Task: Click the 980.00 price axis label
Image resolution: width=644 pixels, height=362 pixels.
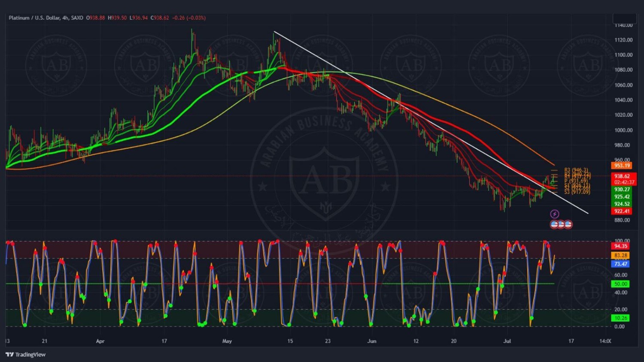Action: 622,145
